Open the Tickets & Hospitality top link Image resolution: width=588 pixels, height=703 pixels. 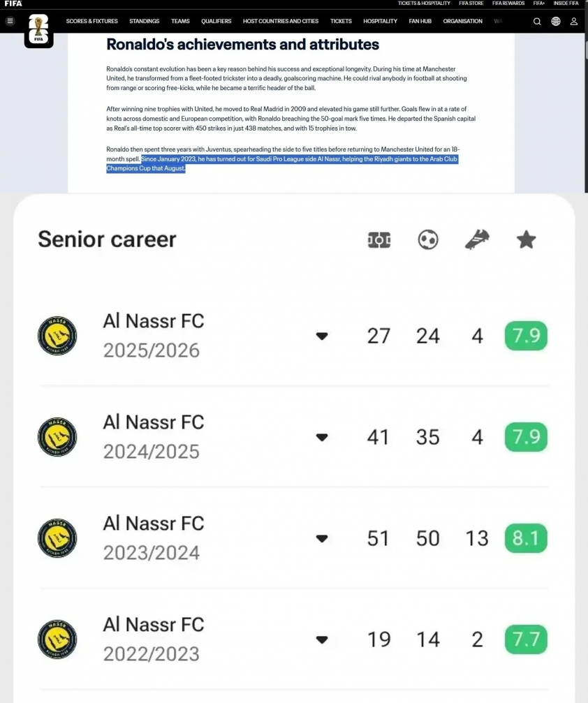tap(424, 3)
